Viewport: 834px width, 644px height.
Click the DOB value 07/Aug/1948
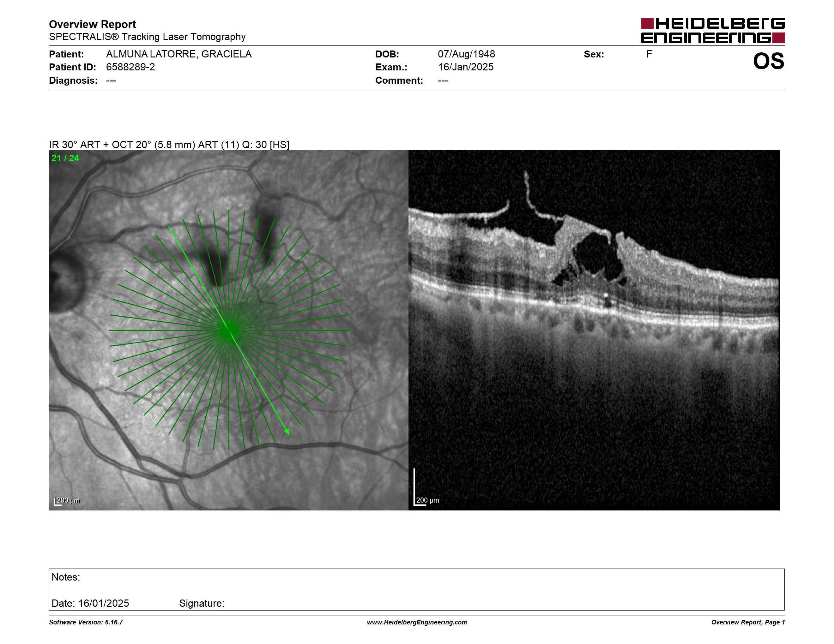[x=466, y=54]
